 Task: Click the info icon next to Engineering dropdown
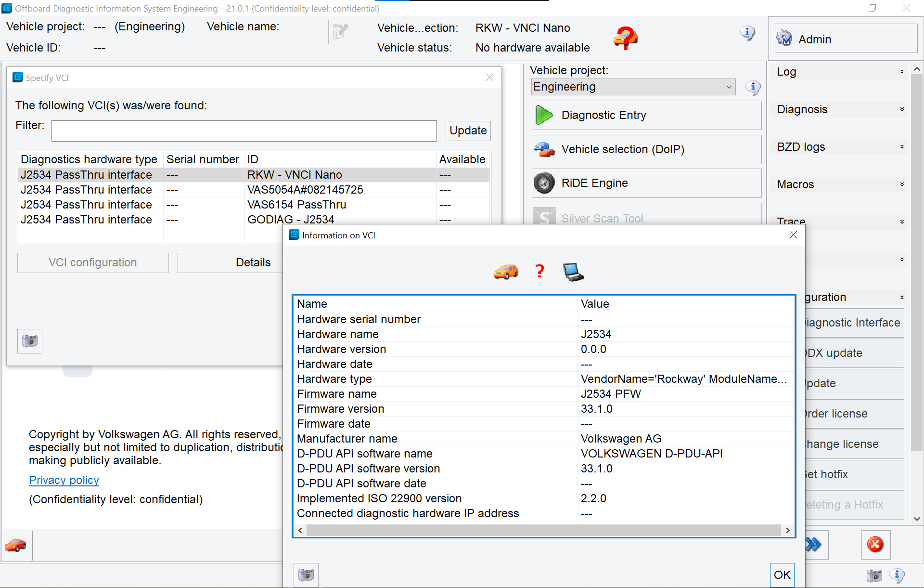click(753, 87)
